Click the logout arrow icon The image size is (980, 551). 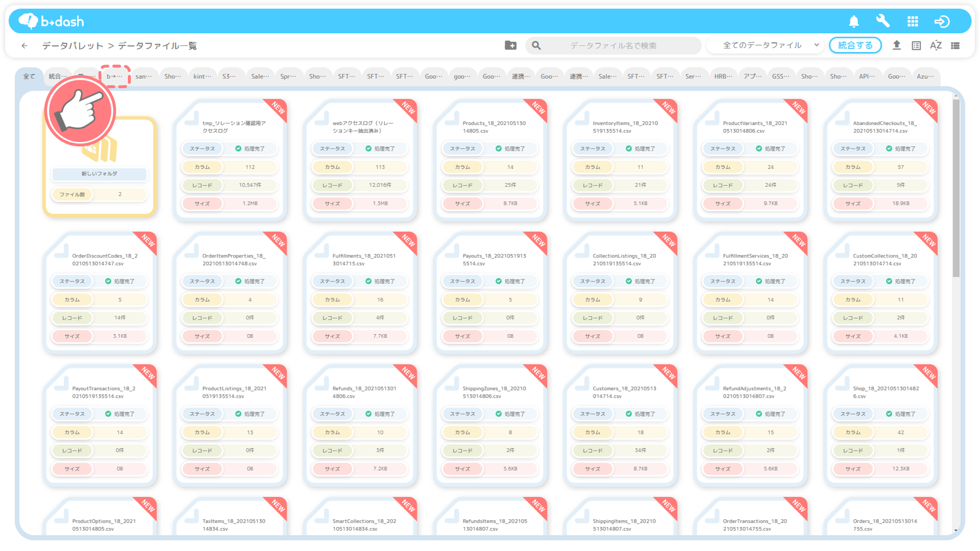pos(942,21)
